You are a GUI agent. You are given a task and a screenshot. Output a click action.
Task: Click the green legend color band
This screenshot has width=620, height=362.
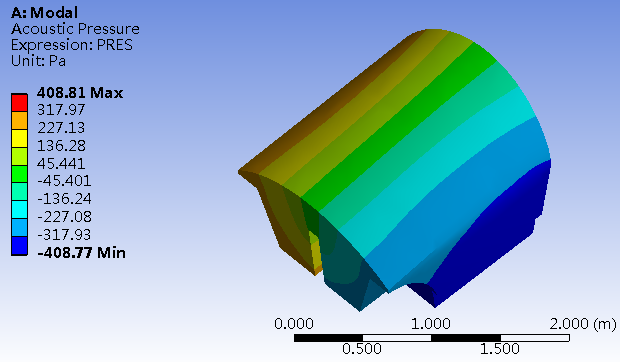point(19,174)
